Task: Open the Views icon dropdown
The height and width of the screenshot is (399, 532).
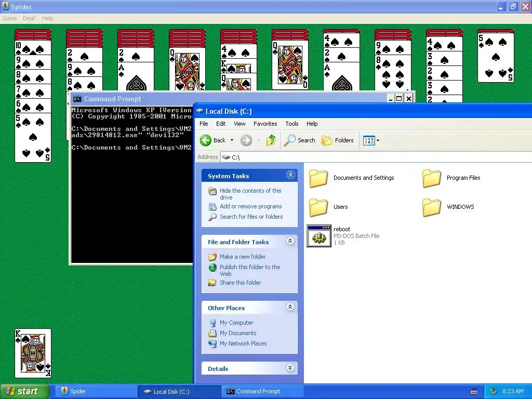Action: coord(371,140)
